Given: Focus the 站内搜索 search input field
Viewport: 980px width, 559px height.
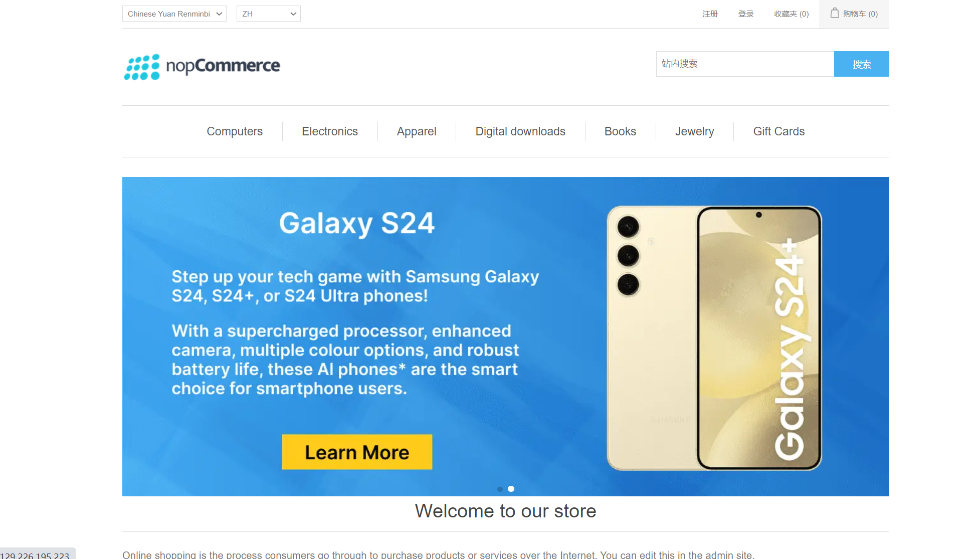Looking at the screenshot, I should pos(745,64).
